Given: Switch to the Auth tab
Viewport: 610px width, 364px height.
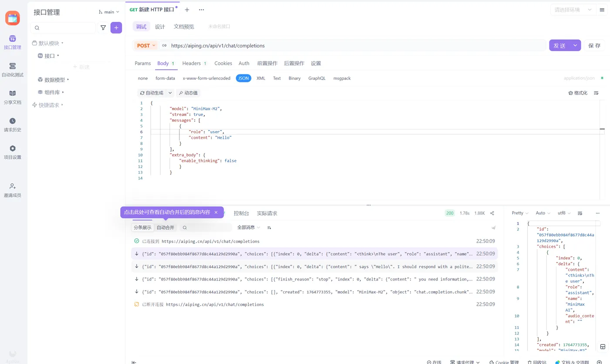Looking at the screenshot, I should pos(244,64).
